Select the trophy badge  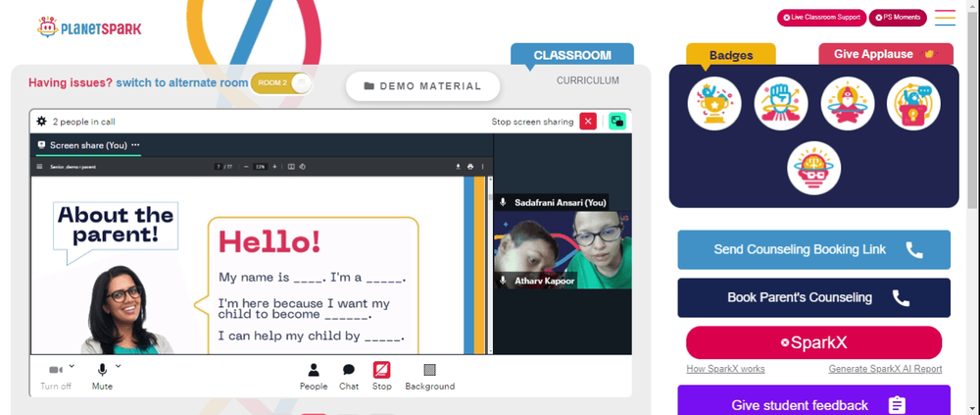714,103
